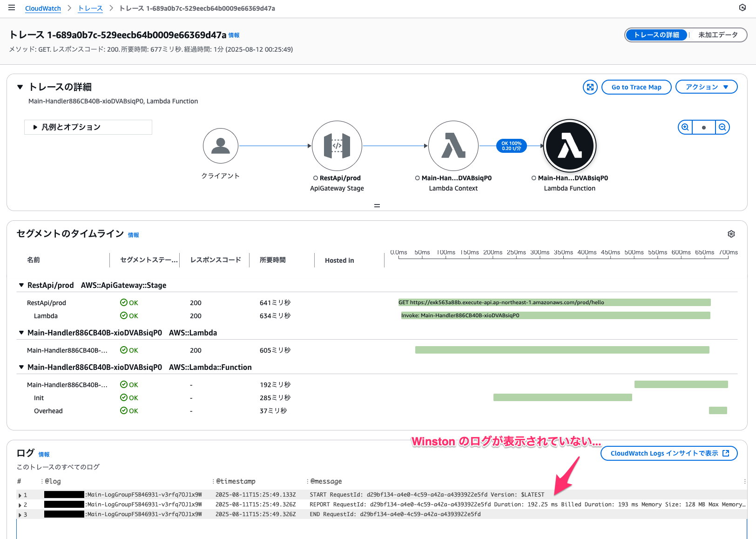Click the Hosted in column header
Screen dimensions: 756x539
pos(339,260)
